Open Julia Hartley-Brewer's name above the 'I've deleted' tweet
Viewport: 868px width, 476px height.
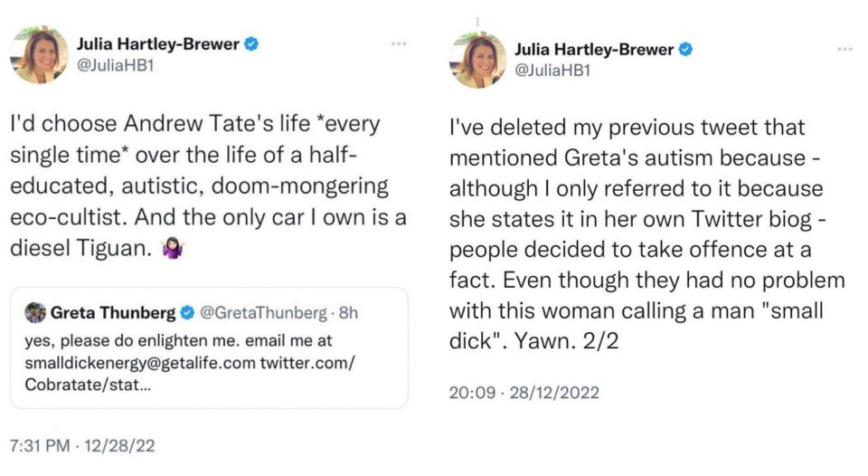(x=593, y=50)
